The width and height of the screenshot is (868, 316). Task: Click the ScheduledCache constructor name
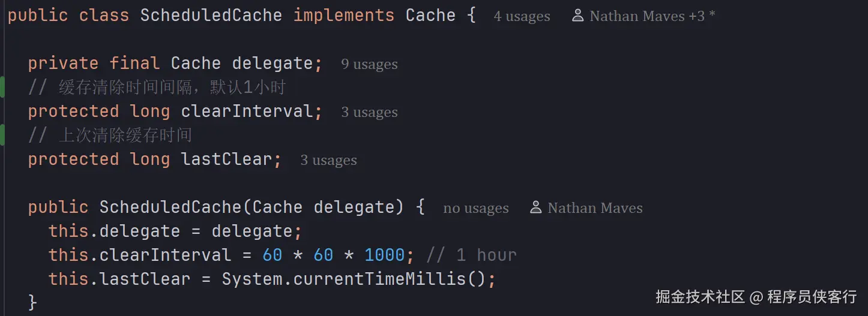[170, 207]
